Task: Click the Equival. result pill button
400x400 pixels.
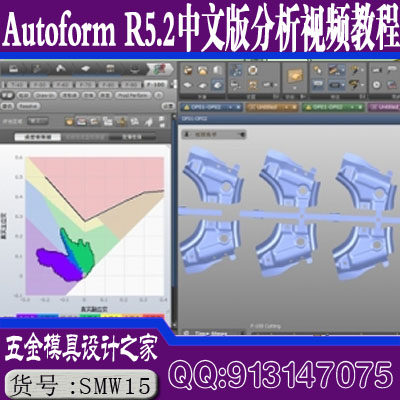Action: coord(28,106)
